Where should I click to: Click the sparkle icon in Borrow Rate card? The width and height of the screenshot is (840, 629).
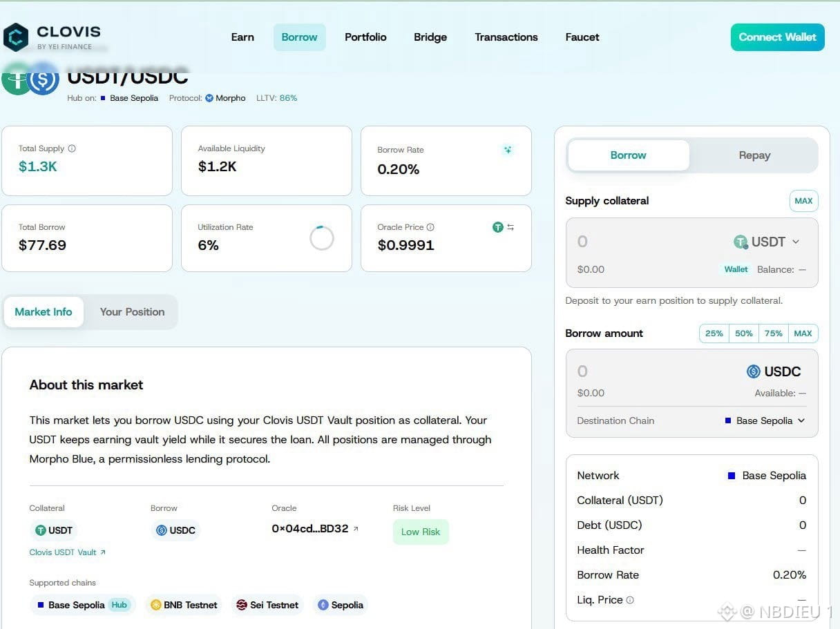(x=508, y=150)
